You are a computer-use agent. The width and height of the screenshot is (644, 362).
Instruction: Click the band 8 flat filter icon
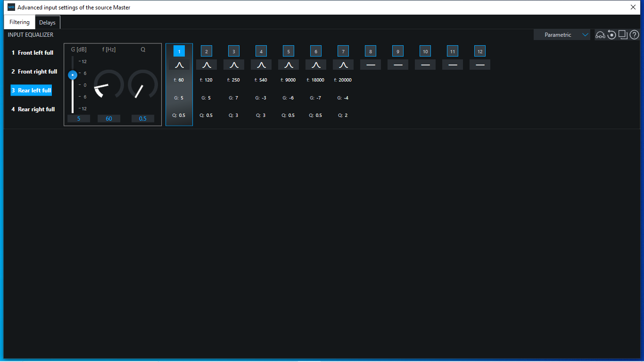(371, 65)
